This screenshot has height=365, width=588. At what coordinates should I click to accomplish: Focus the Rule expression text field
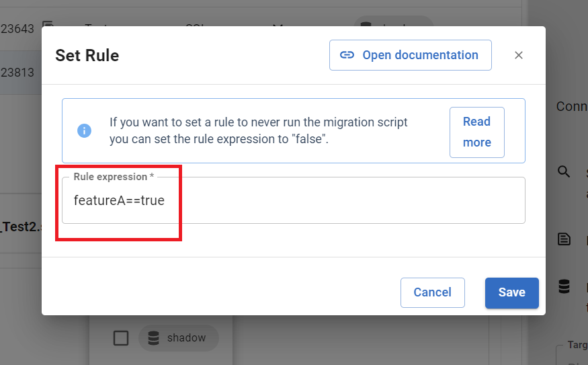click(x=293, y=200)
